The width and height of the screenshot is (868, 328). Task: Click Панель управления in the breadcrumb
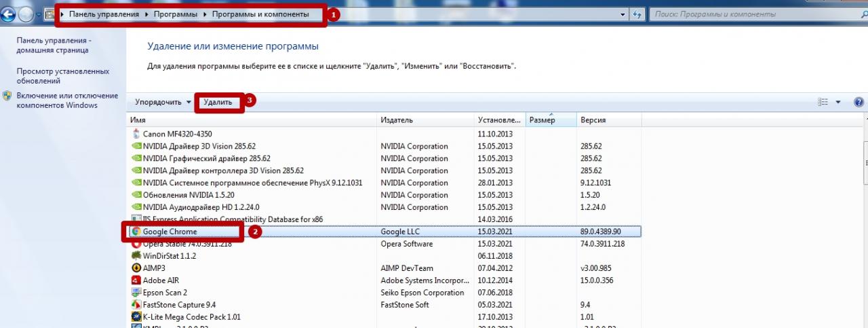point(104,14)
